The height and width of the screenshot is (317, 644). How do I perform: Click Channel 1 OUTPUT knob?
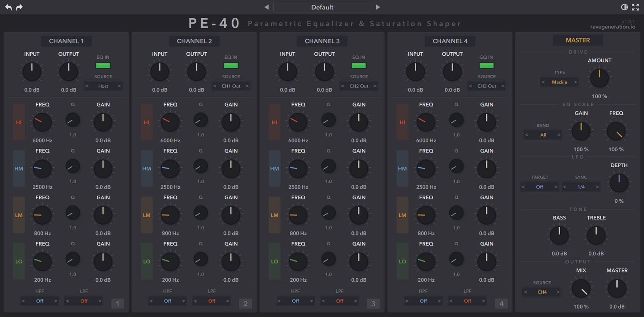(x=69, y=72)
